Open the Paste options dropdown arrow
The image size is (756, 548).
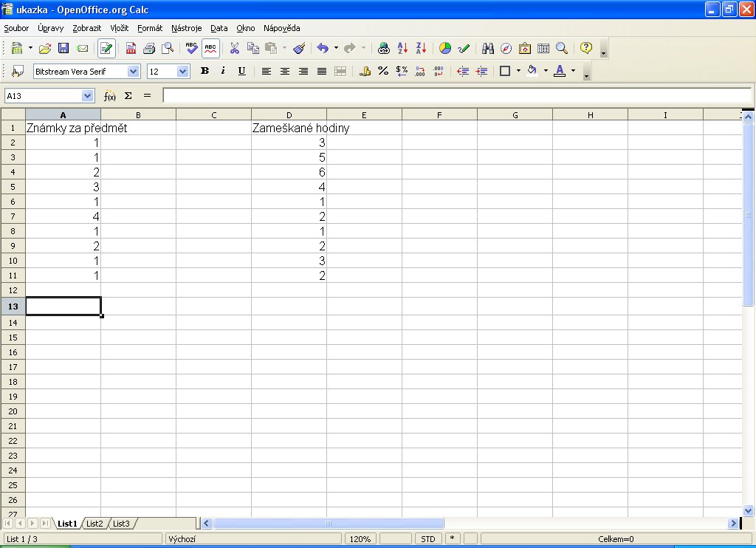[284, 48]
